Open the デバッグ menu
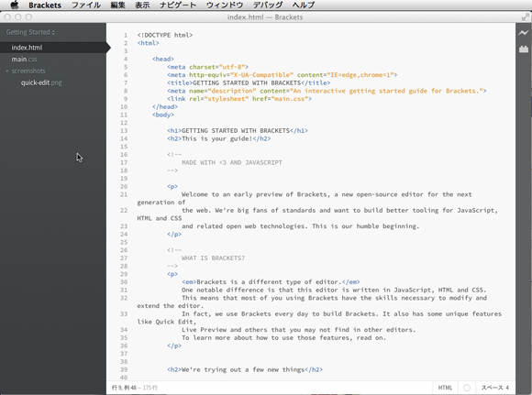 (268, 5)
